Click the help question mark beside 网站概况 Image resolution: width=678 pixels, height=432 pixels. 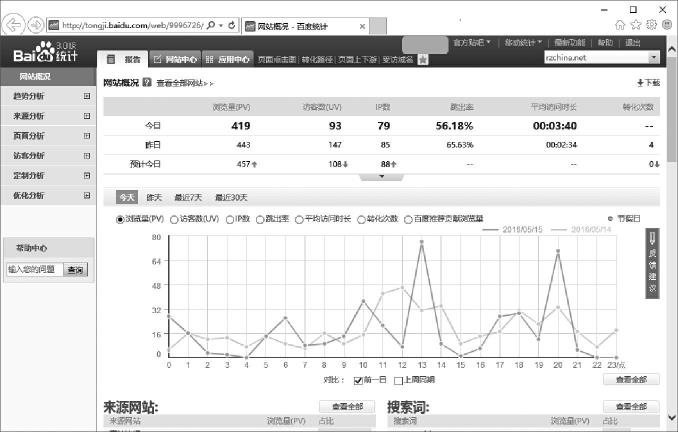pos(147,83)
